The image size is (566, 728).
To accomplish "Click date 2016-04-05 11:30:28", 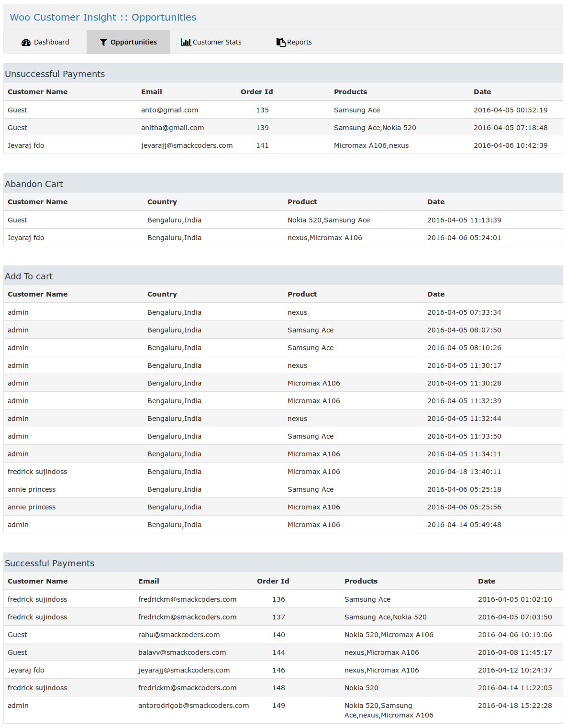I will click(464, 383).
